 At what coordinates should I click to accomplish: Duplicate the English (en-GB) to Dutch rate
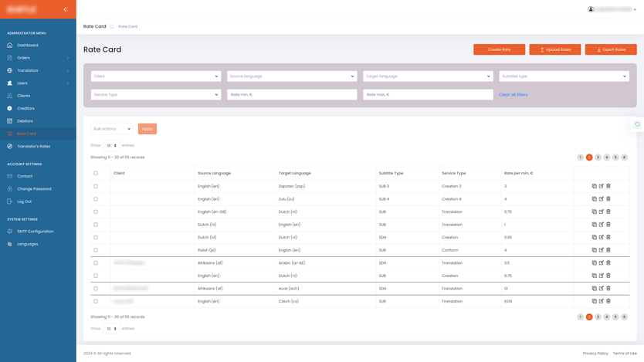click(594, 211)
